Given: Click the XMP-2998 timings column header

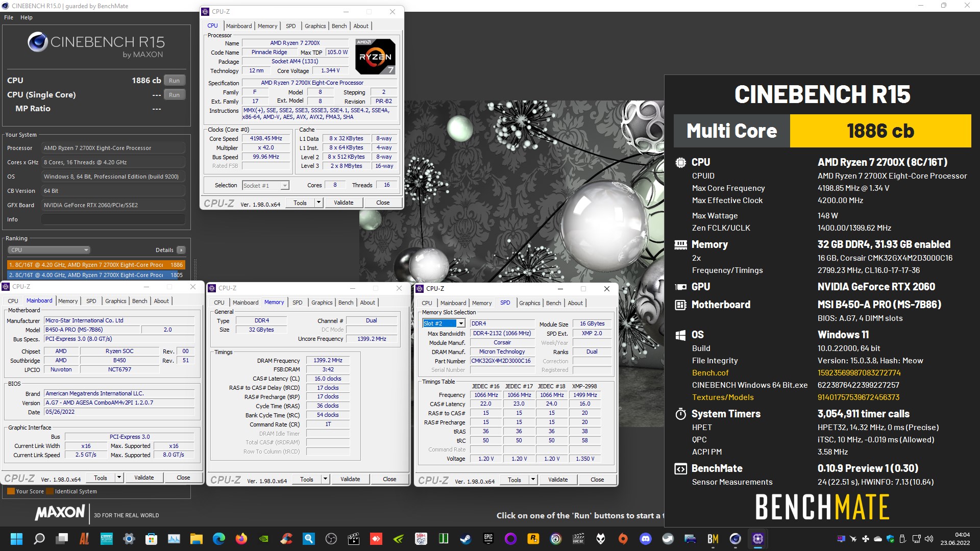Looking at the screenshot, I should point(584,386).
